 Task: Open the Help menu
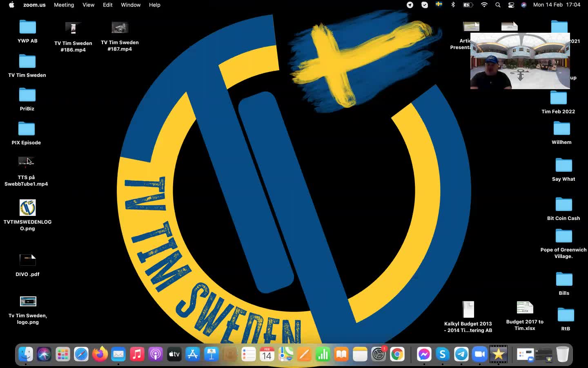click(x=154, y=5)
